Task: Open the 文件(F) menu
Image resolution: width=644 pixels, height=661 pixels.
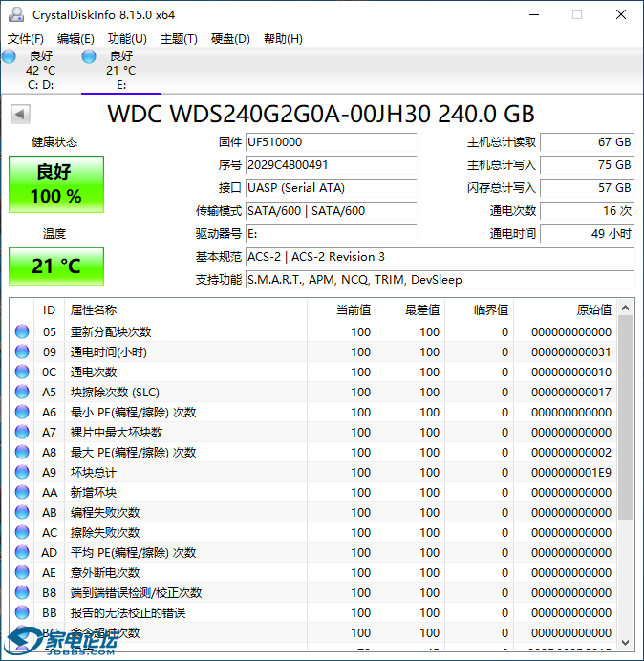Action: pos(26,39)
